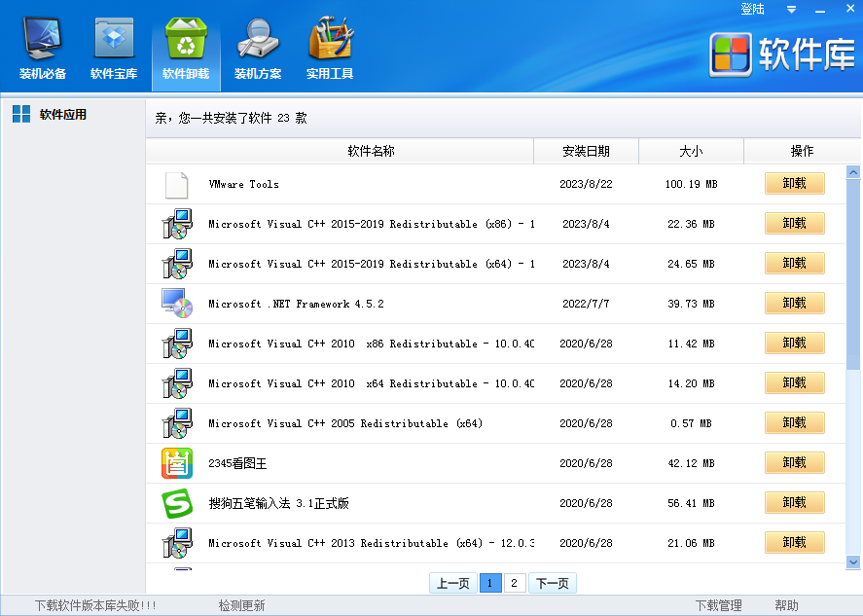Image resolution: width=863 pixels, height=616 pixels.
Task: Click the 下一页 next page button
Action: coord(553,583)
